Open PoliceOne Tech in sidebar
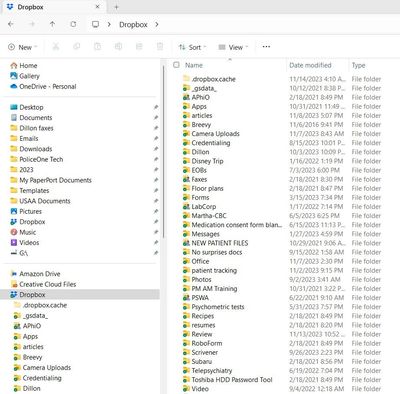The height and width of the screenshot is (394, 400). pyautogui.click(x=37, y=159)
